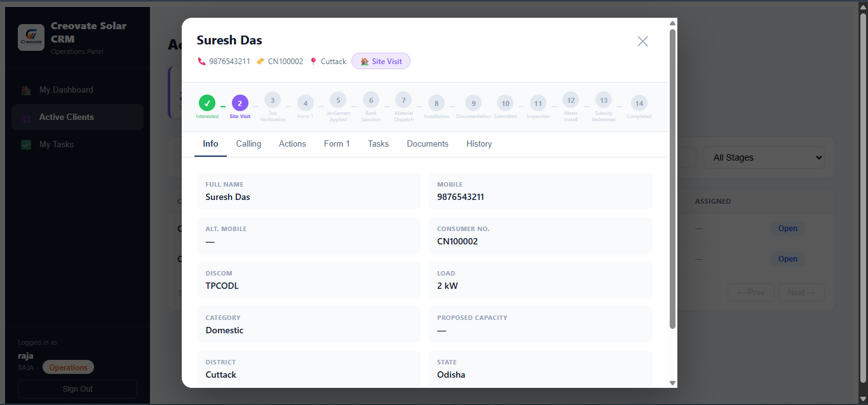Screen dimensions: 868x405
Task: Select step 9 Documentation circle
Action: (x=473, y=103)
